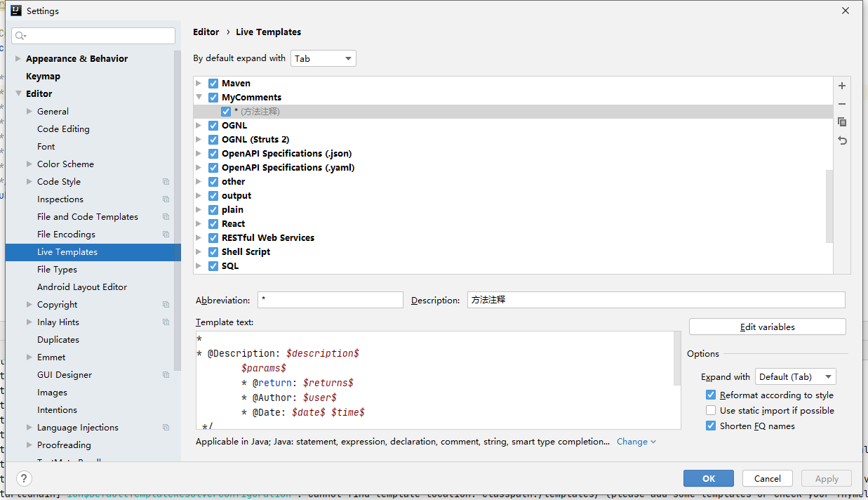Click the help question mark icon
The height and width of the screenshot is (500, 868).
point(24,479)
